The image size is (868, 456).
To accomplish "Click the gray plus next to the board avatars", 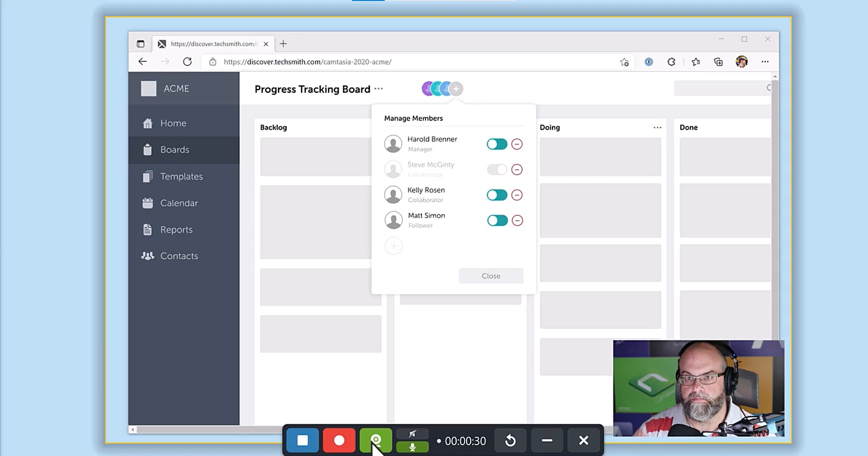I will click(x=457, y=89).
